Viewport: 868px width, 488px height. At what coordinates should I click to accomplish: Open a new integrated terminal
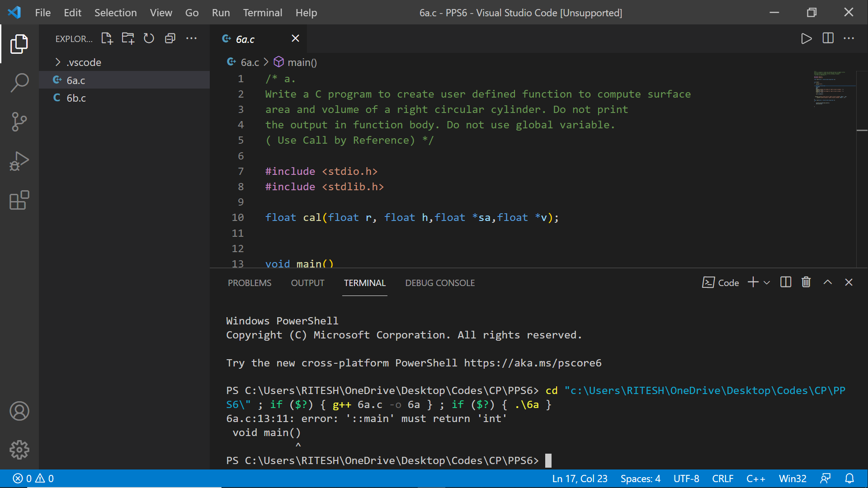point(752,282)
